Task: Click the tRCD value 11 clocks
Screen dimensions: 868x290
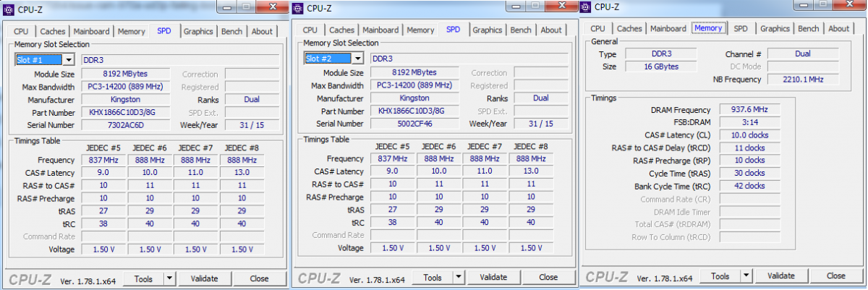Action: (749, 148)
